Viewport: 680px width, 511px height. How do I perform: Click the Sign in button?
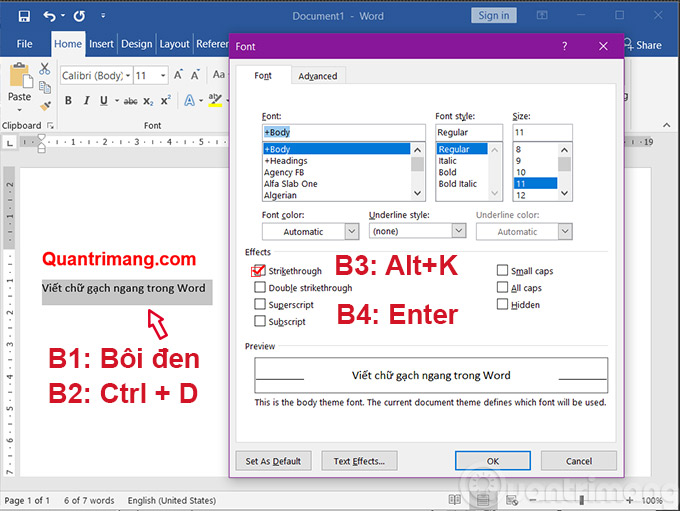tap(494, 16)
